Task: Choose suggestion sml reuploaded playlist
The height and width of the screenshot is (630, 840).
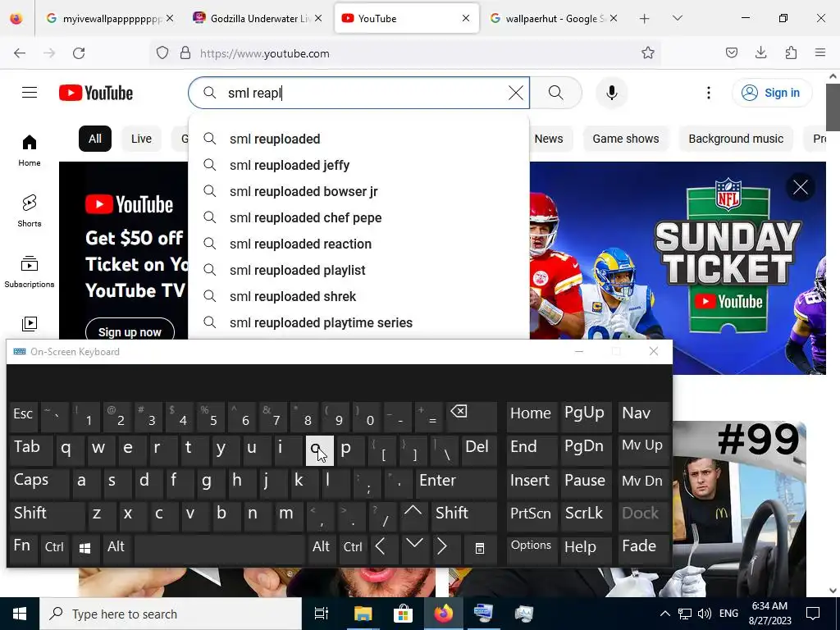Action: (x=358, y=270)
